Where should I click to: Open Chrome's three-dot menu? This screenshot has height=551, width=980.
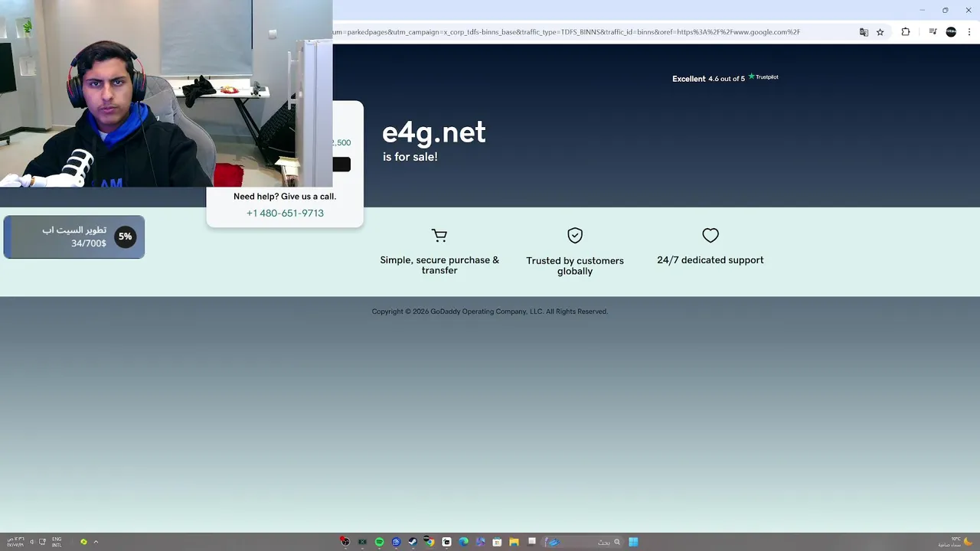[x=969, y=32]
